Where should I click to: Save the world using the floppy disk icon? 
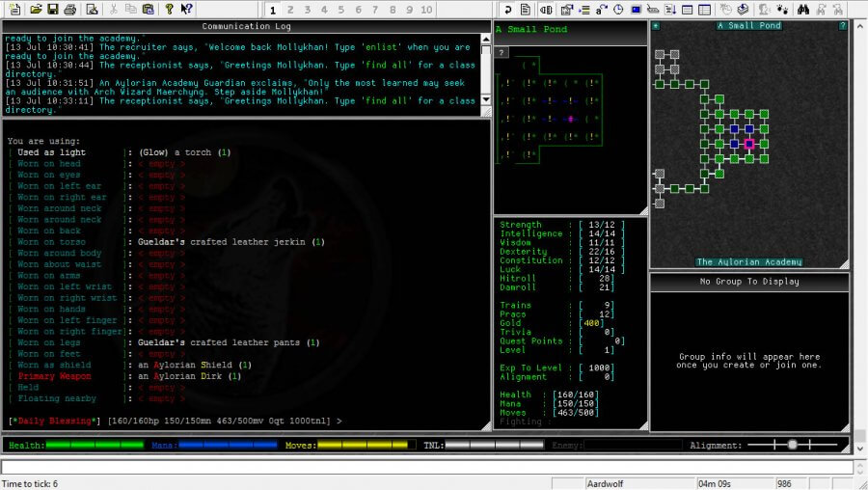[52, 9]
